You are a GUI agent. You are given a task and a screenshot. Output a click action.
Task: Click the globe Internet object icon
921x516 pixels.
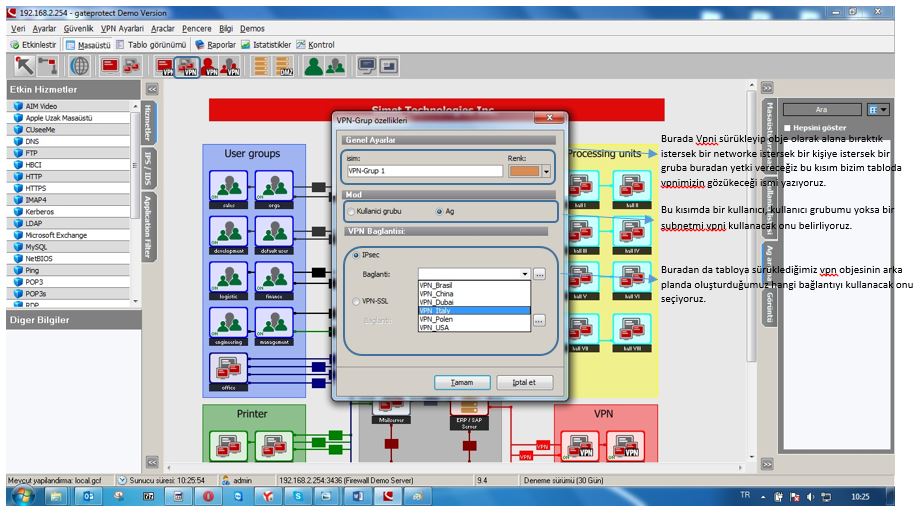pyautogui.click(x=78, y=66)
